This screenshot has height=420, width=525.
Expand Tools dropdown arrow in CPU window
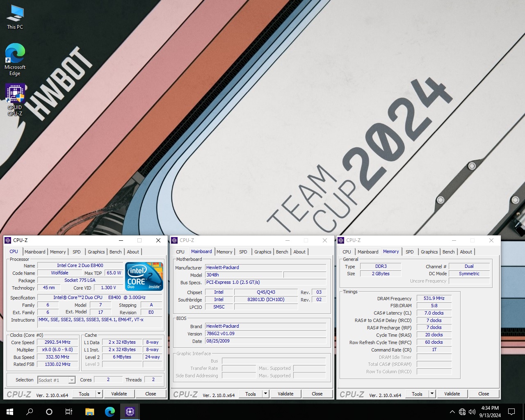point(99,394)
